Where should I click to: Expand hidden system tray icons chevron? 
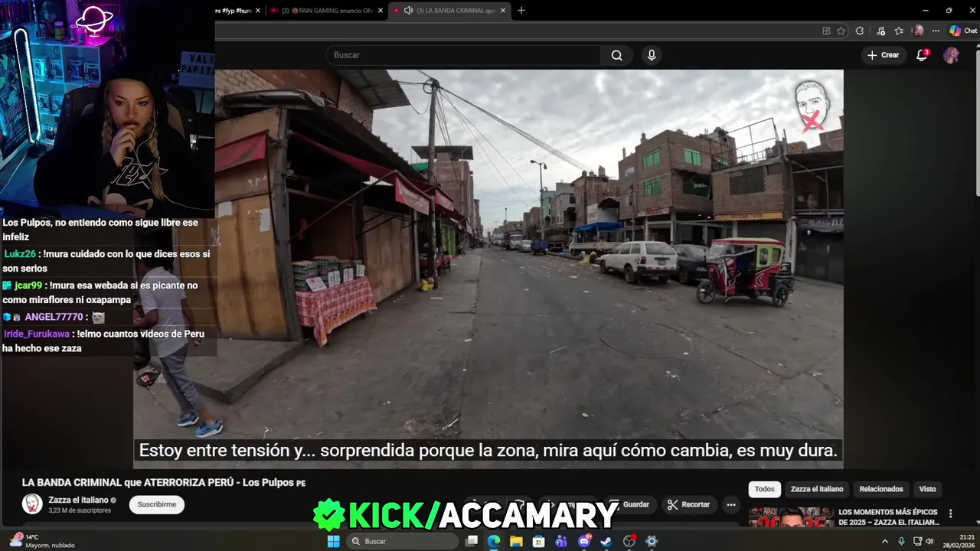point(885,541)
